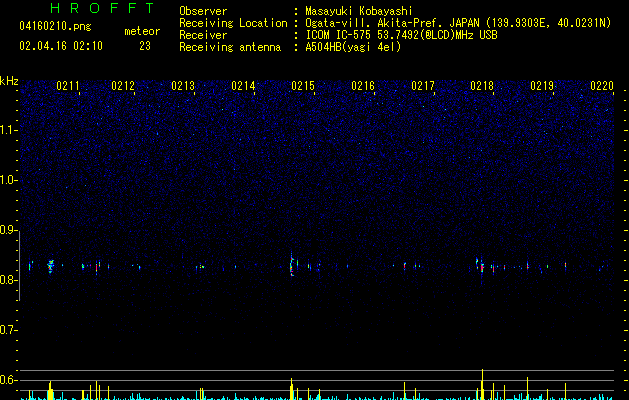Viewport: 629px width, 400px height.
Task: Click the ICOM IC-575 receiver value
Action: [x=401, y=35]
